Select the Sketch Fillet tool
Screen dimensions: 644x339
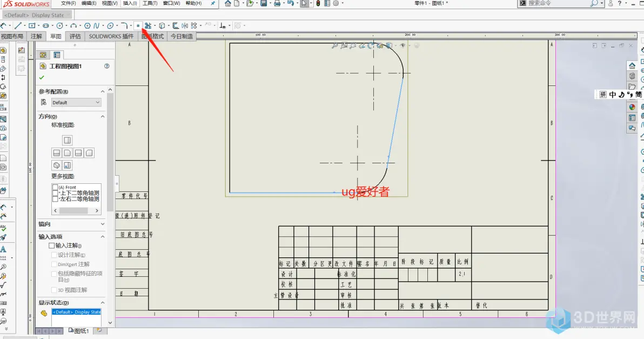point(124,25)
